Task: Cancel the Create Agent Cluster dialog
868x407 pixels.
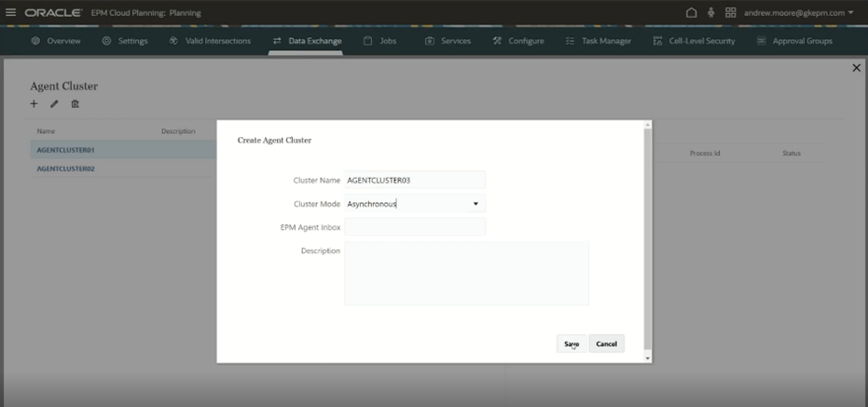Action: (x=606, y=344)
